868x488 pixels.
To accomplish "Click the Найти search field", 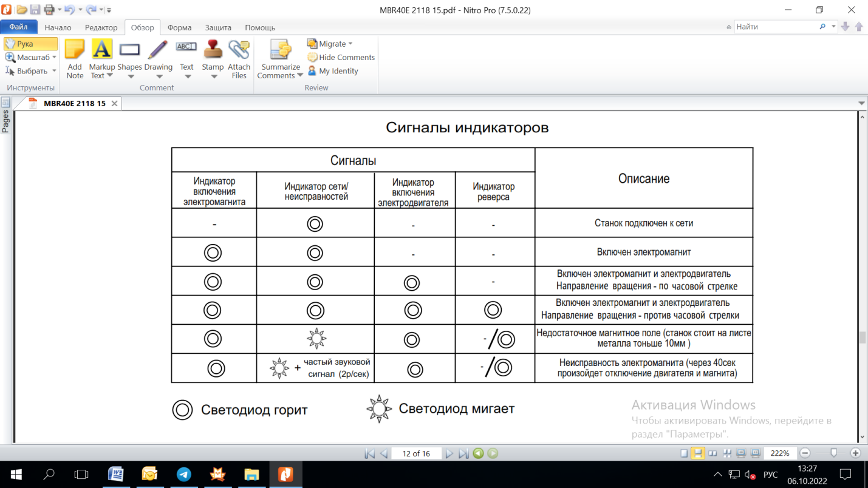I will tap(776, 27).
